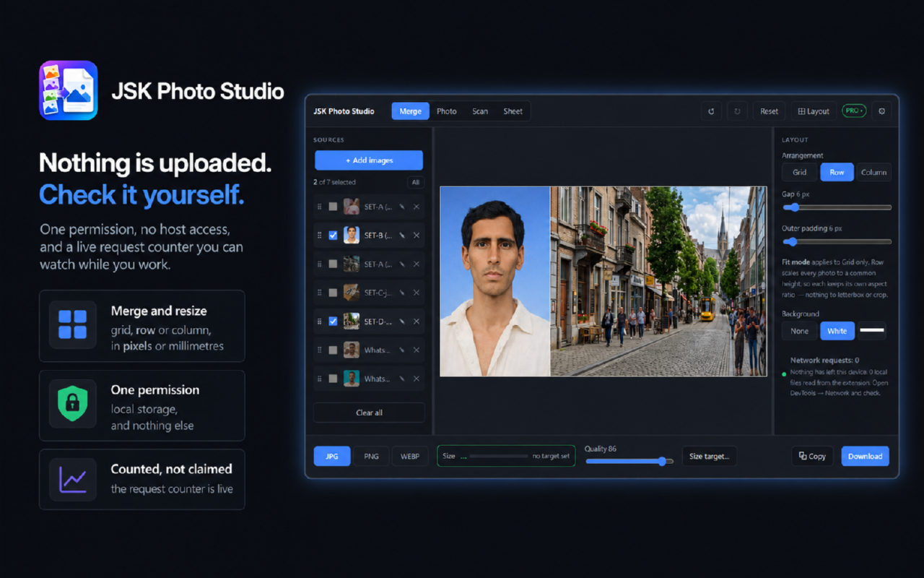Click the street photo in the preview

pyautogui.click(x=658, y=282)
